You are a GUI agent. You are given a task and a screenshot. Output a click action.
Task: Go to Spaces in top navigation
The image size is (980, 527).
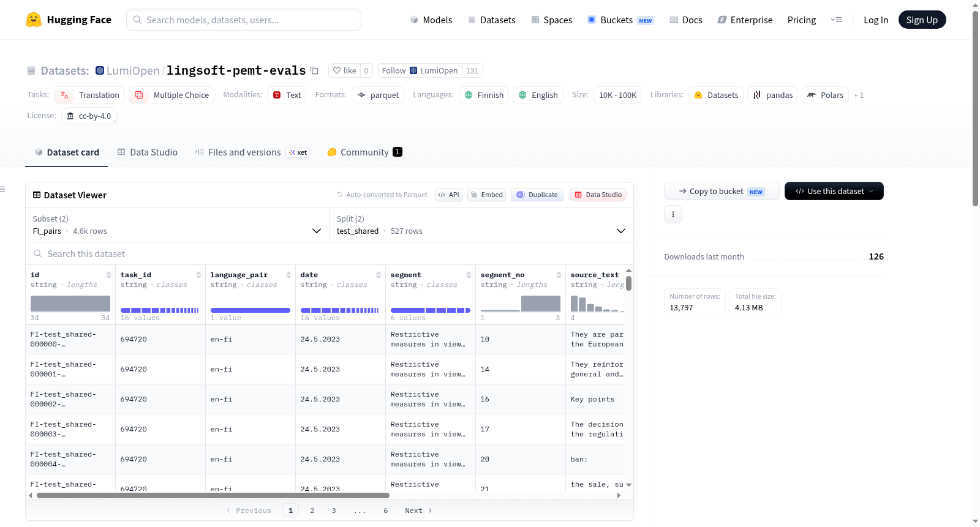[552, 20]
